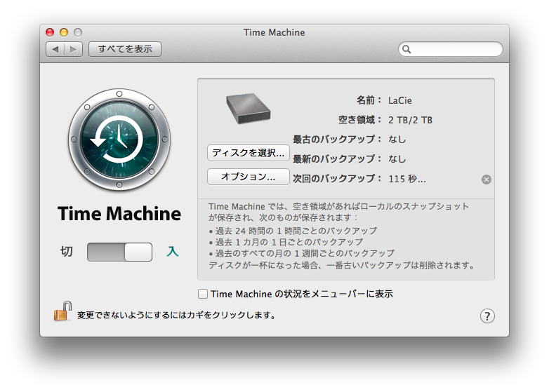Screen dimensions: 549x392
Task: Click the red close window button
Action: tap(50, 32)
